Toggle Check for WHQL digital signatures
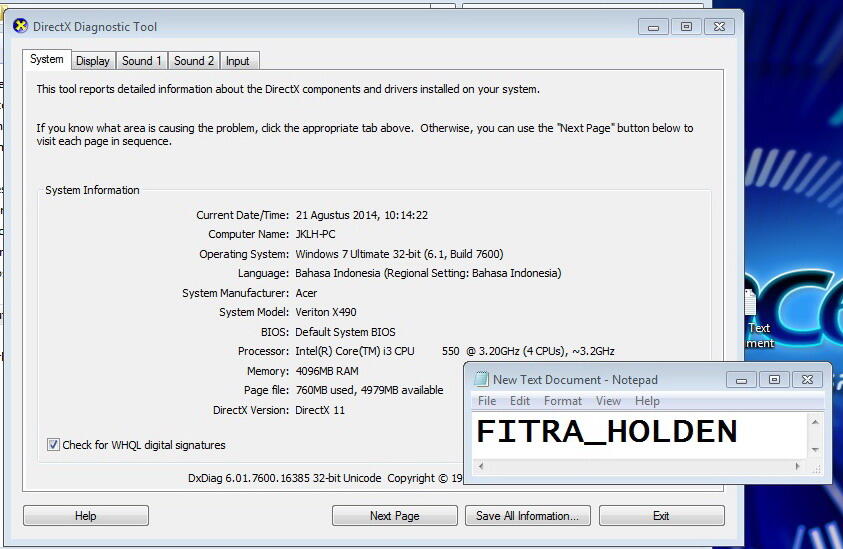This screenshot has height=549, width=843. click(x=53, y=445)
